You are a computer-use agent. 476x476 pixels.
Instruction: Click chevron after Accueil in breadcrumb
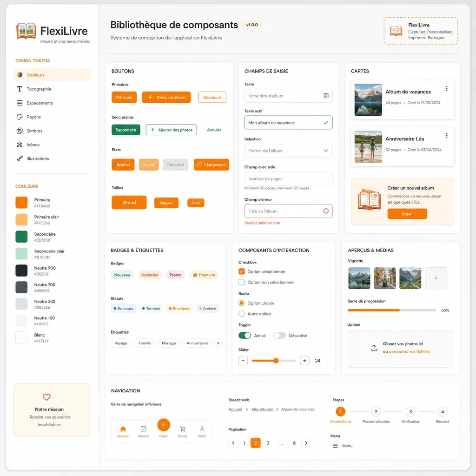click(246, 409)
